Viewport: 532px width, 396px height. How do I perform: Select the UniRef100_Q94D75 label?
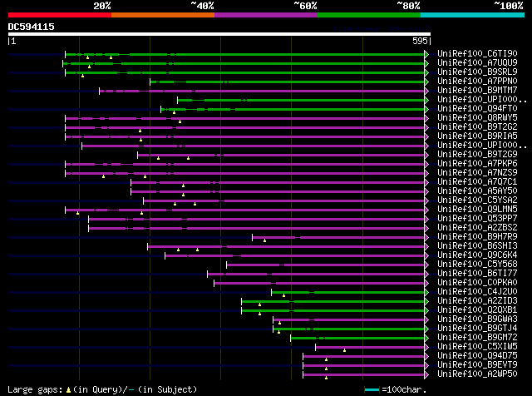pos(477,356)
